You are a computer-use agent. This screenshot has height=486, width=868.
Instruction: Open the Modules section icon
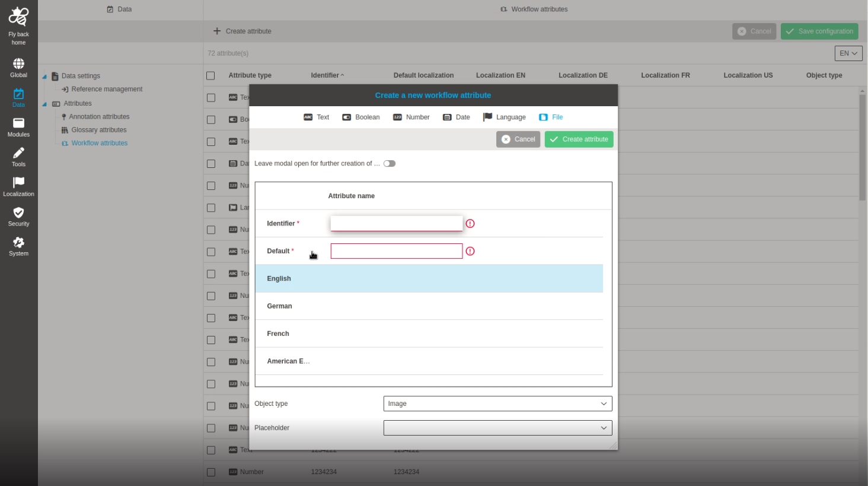(x=18, y=123)
